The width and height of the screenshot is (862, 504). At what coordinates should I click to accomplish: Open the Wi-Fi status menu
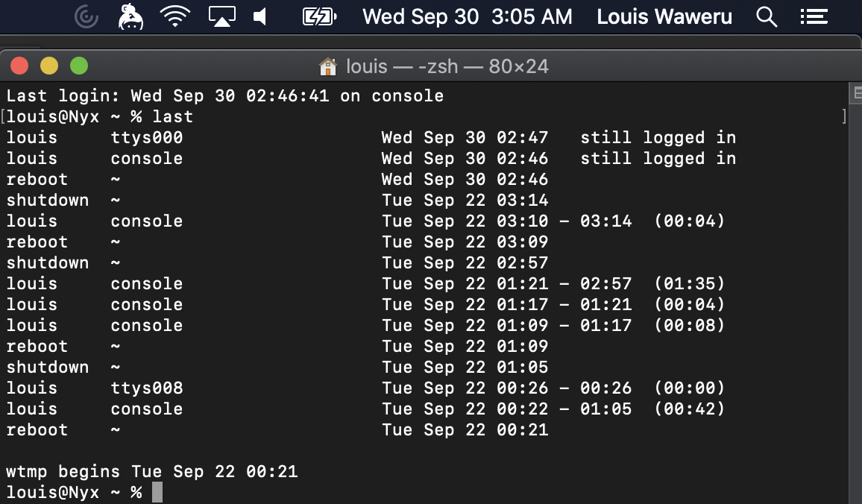click(175, 16)
